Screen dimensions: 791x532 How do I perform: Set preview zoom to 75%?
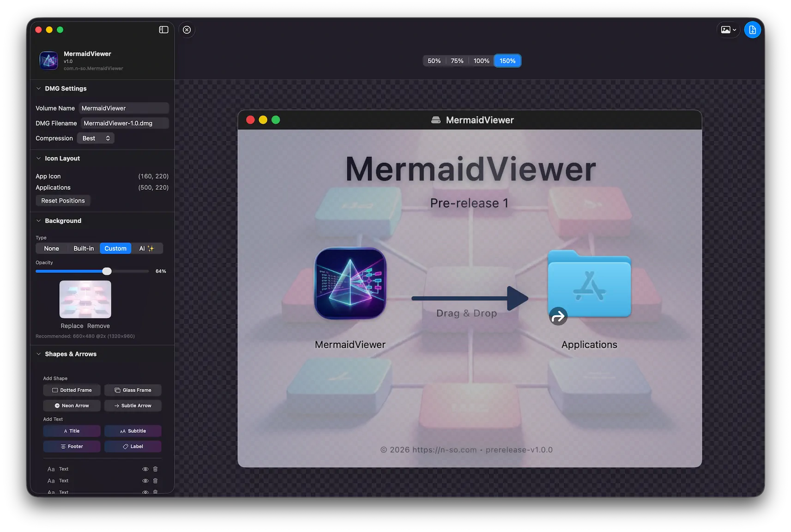click(x=457, y=61)
